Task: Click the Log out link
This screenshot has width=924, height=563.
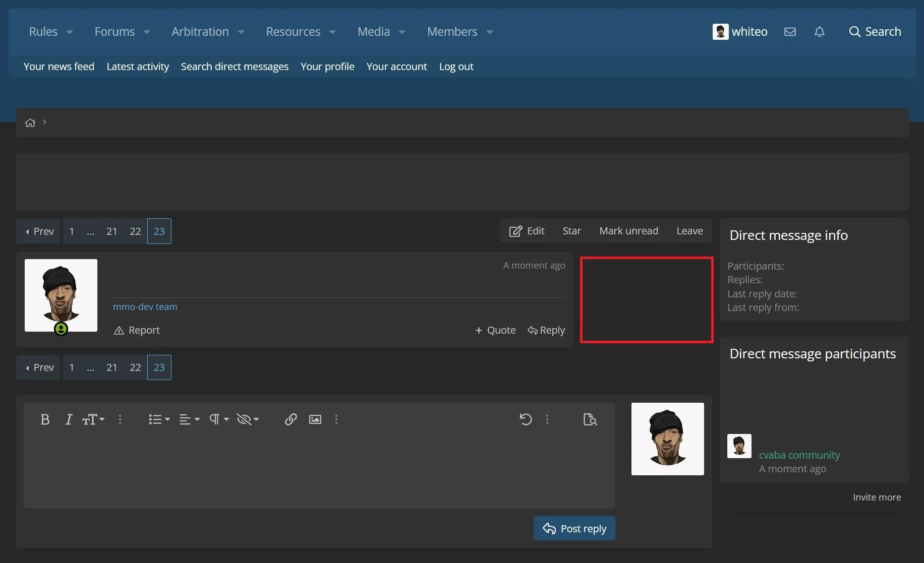Action: [456, 67]
